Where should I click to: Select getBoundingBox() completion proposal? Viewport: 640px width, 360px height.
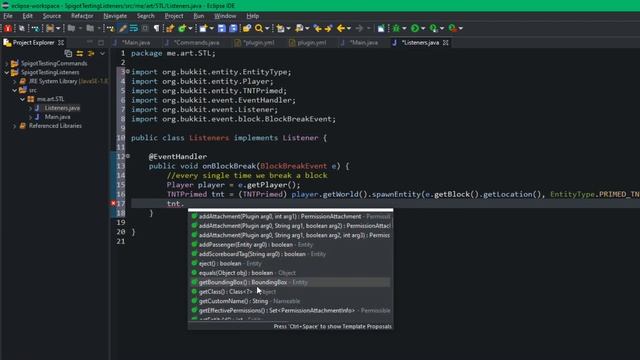tap(290, 282)
